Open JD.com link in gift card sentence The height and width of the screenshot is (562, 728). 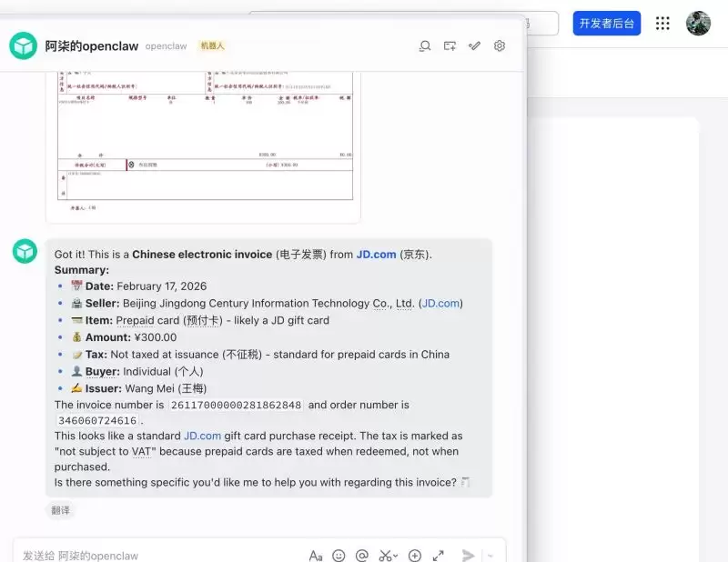[x=202, y=436]
